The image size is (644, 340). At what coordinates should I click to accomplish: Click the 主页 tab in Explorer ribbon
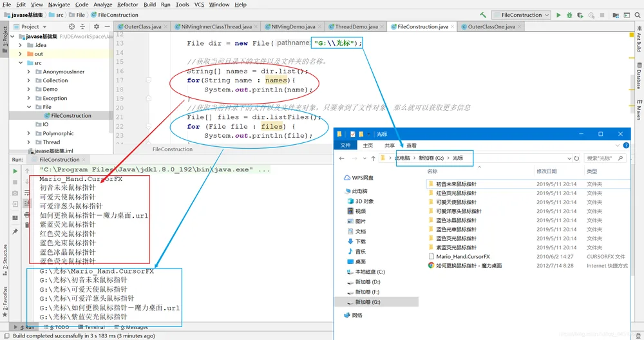[368, 146]
